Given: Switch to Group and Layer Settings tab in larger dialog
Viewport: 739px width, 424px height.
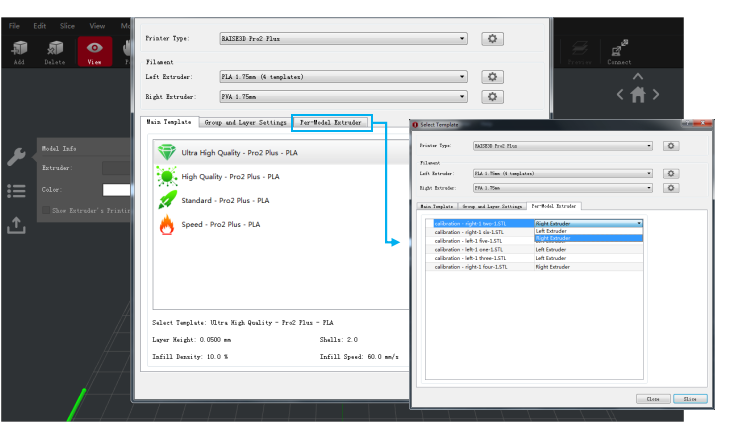Looking at the screenshot, I should (x=245, y=122).
